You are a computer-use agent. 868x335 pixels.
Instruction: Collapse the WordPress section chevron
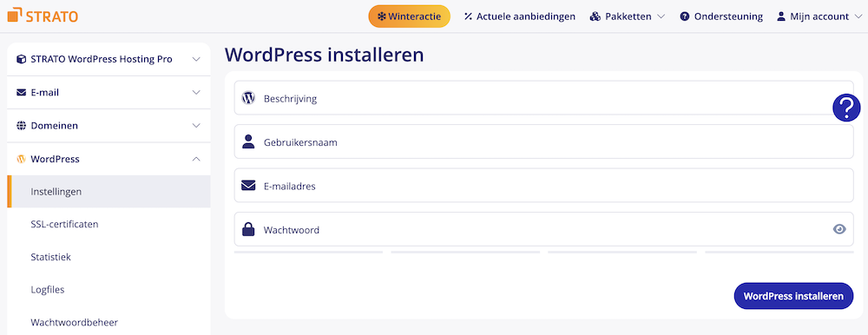point(196,159)
